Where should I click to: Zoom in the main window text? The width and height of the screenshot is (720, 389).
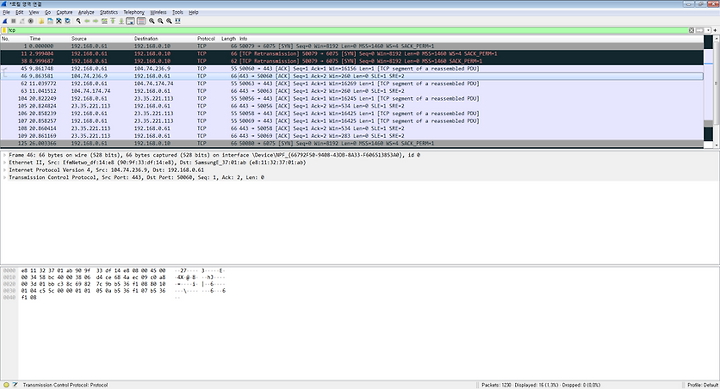[x=152, y=21]
